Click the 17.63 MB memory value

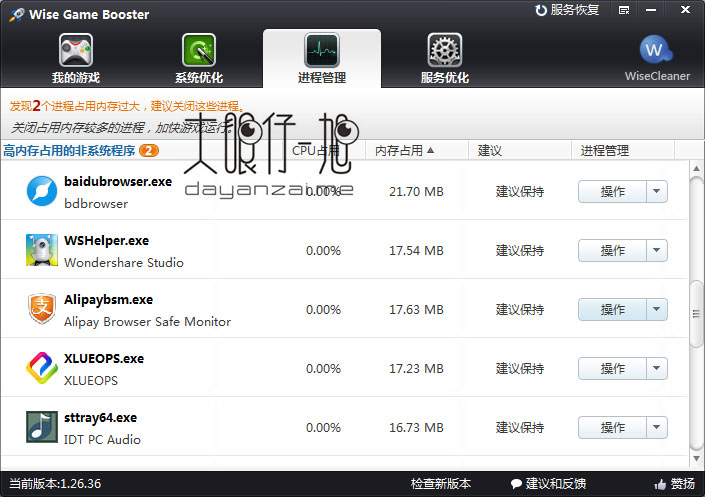(x=416, y=309)
